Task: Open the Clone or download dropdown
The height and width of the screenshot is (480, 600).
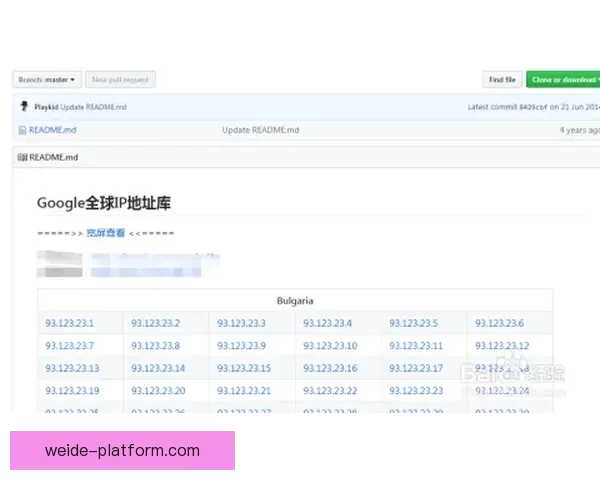Action: click(x=563, y=80)
